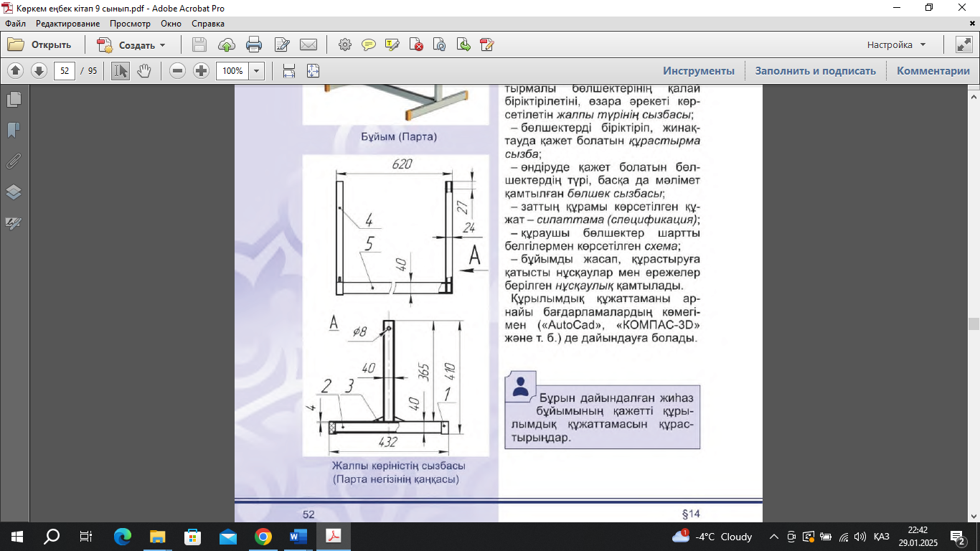This screenshot has width=980, height=551.
Task: Activate the hand pan tool
Action: (x=144, y=71)
